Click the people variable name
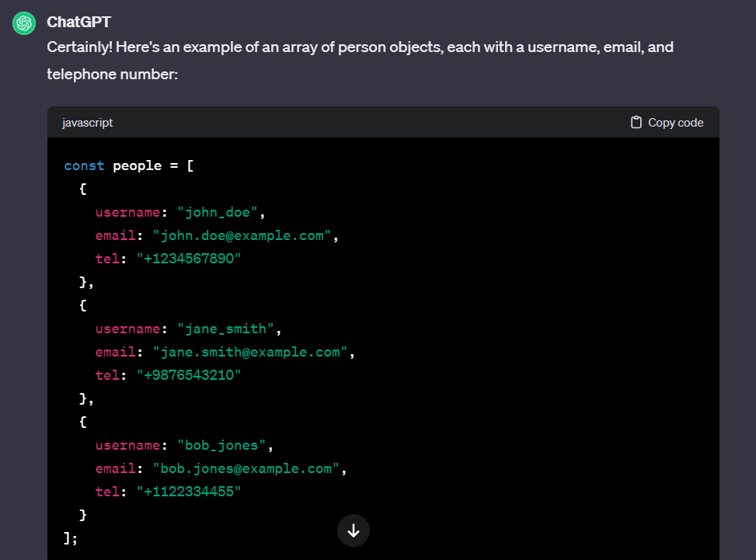The height and width of the screenshot is (560, 756). [x=137, y=166]
